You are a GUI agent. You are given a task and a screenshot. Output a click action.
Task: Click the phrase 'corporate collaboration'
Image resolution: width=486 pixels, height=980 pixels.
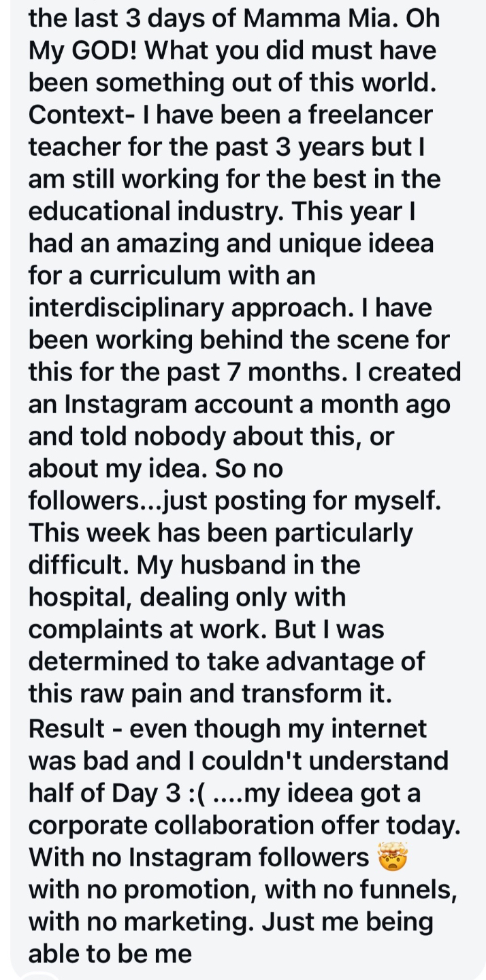[x=176, y=825]
